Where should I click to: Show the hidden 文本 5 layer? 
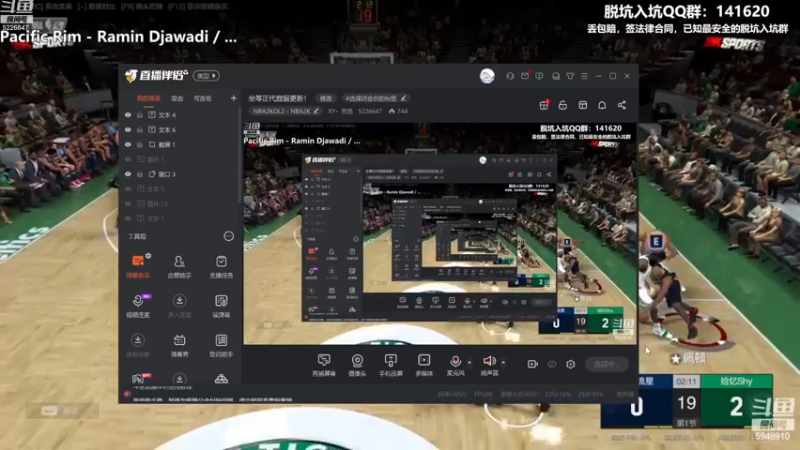[128, 189]
